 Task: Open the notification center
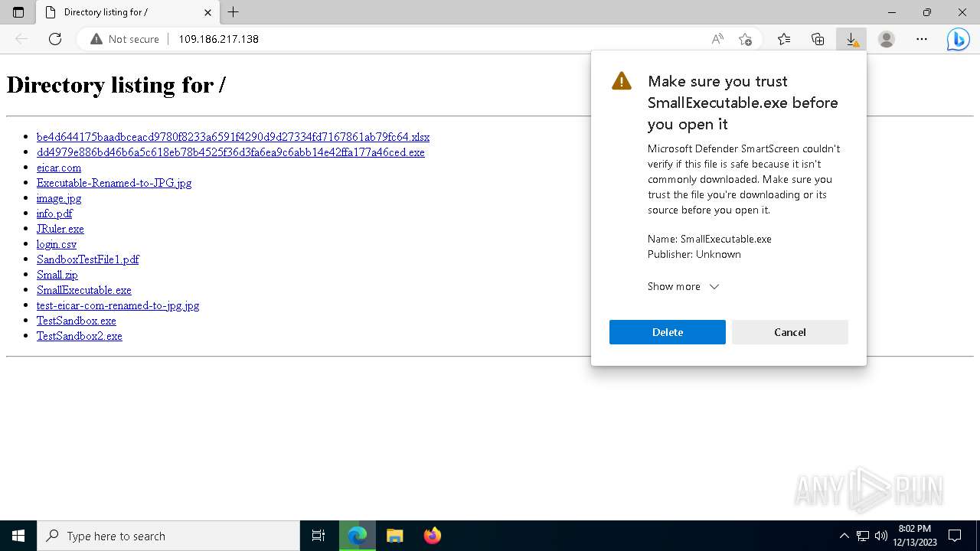pyautogui.click(x=955, y=536)
